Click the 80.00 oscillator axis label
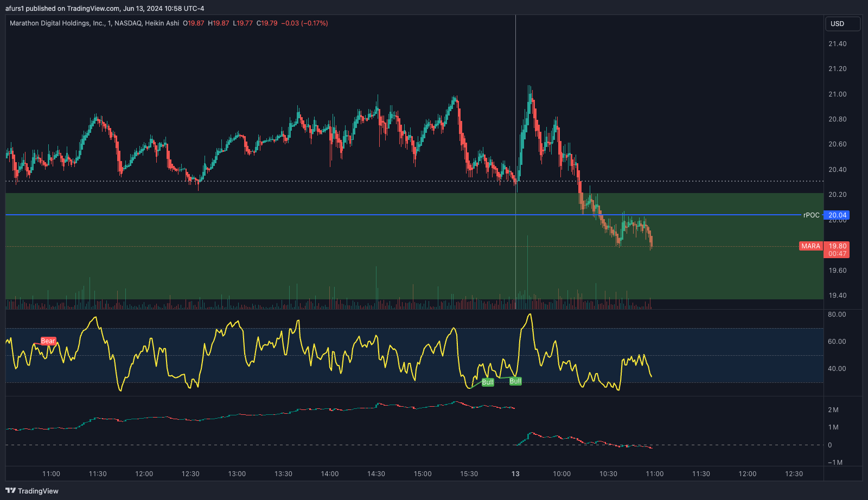 [837, 315]
